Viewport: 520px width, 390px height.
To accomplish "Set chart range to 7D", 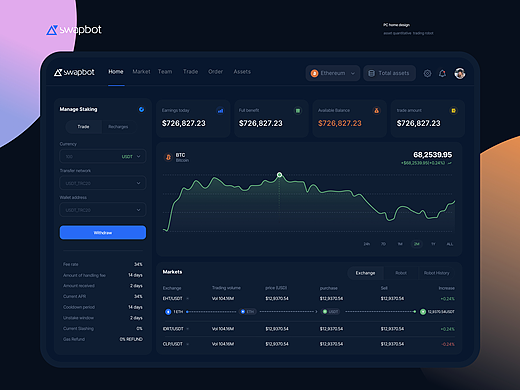I will click(383, 244).
